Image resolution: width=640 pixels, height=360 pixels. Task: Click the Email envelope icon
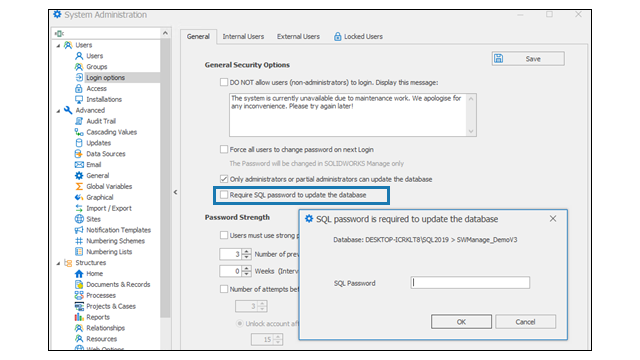pyautogui.click(x=79, y=164)
